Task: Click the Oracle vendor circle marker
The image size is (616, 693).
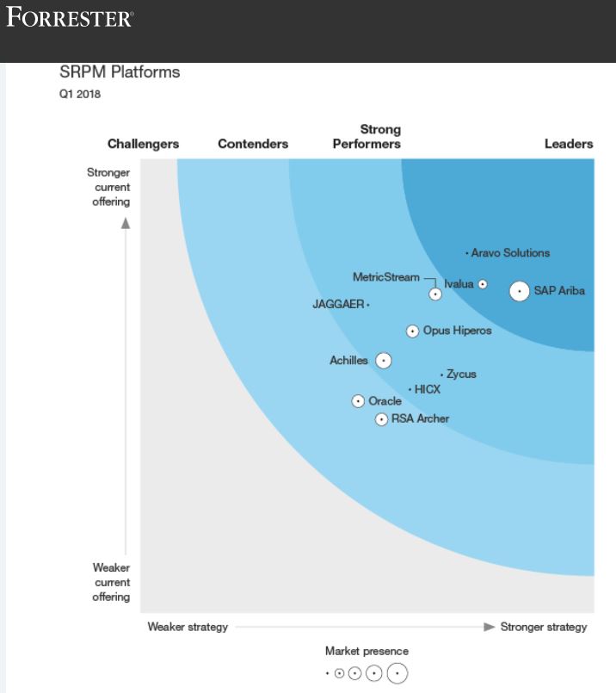Action: click(x=358, y=401)
